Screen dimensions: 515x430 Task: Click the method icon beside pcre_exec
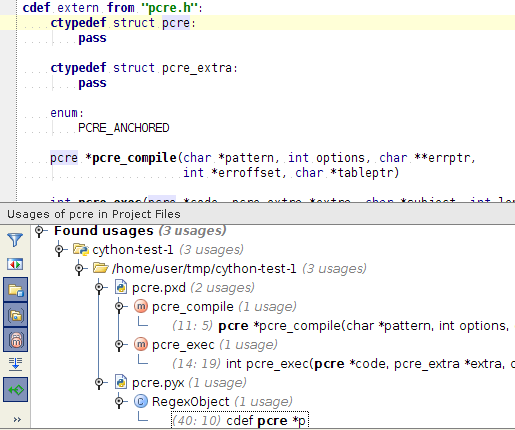click(141, 344)
